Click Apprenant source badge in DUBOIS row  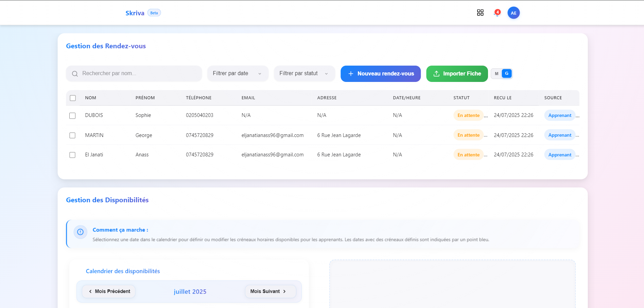[560, 115]
